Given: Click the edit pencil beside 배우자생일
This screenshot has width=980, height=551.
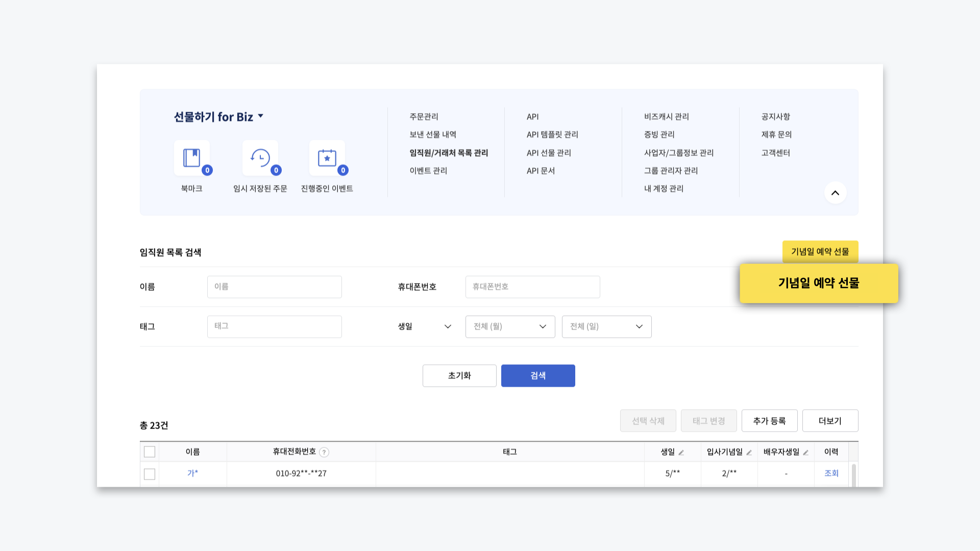Looking at the screenshot, I should click(806, 453).
